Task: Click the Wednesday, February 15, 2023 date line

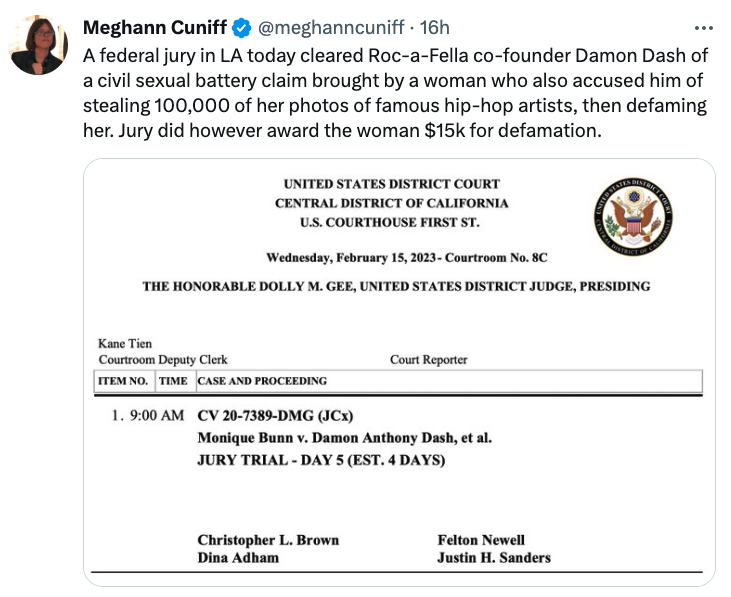Action: pos(407,258)
